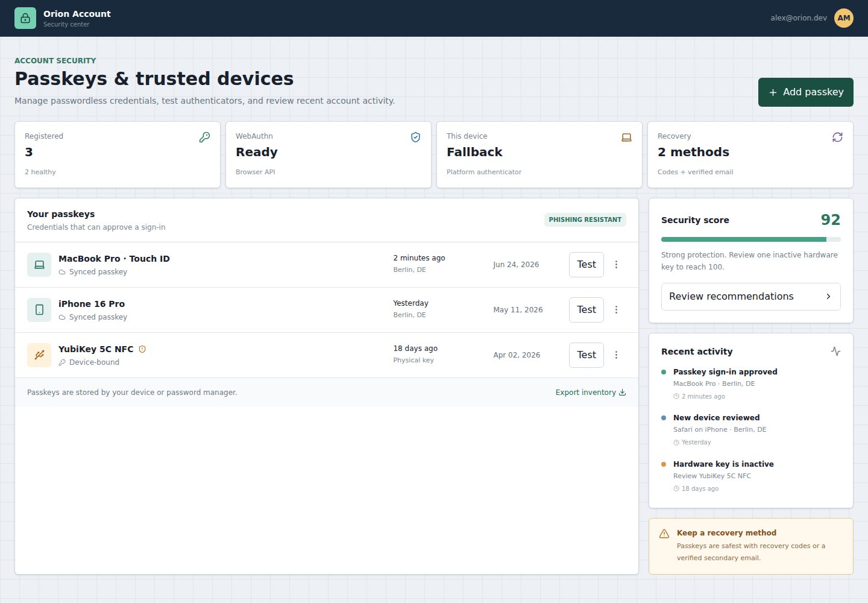Test the YubiKey 5C NFC key

tap(587, 355)
